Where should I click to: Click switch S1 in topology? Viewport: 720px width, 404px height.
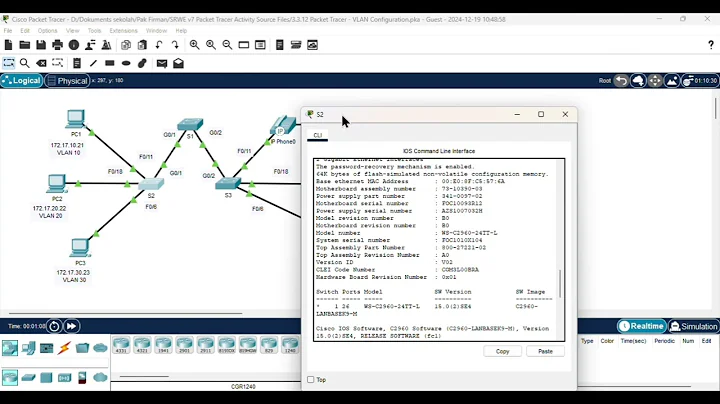pyautogui.click(x=190, y=124)
